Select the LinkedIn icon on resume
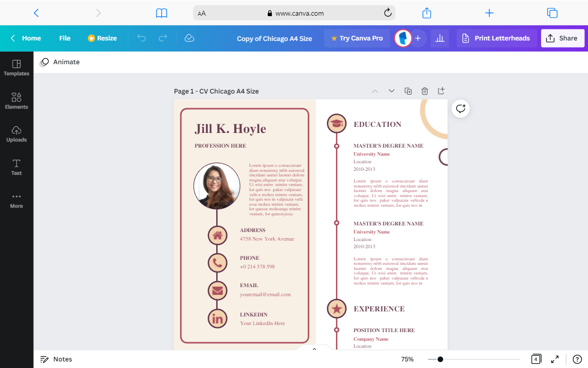588x368 pixels. (218, 319)
